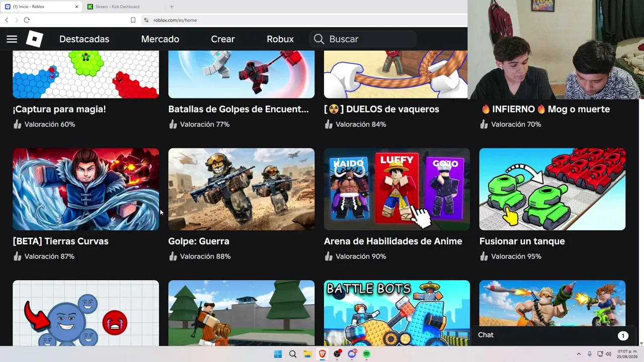Click thumbs-up icon beside Valoración 90%
This screenshot has height=362, width=644.
pyautogui.click(x=329, y=256)
